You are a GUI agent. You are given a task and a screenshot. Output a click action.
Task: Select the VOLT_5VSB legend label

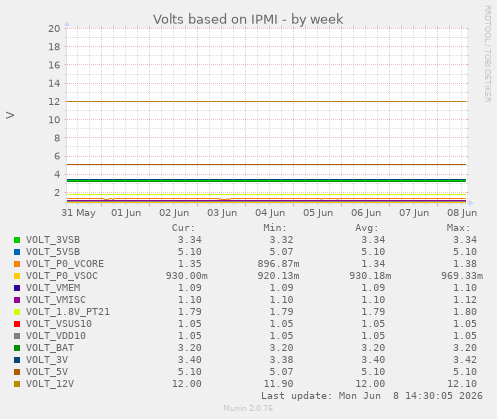[53, 252]
